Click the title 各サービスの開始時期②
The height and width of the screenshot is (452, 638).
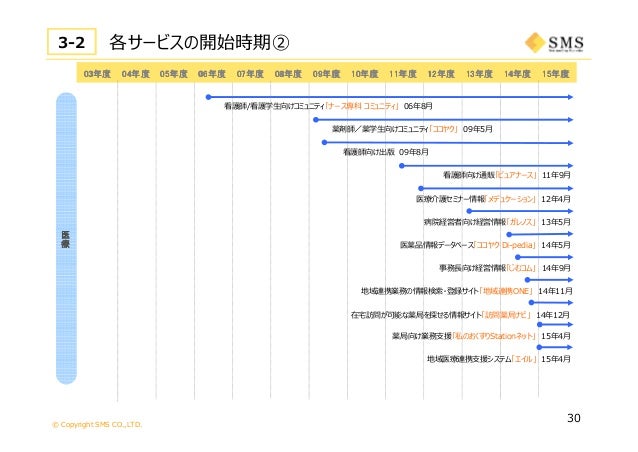(x=199, y=42)
